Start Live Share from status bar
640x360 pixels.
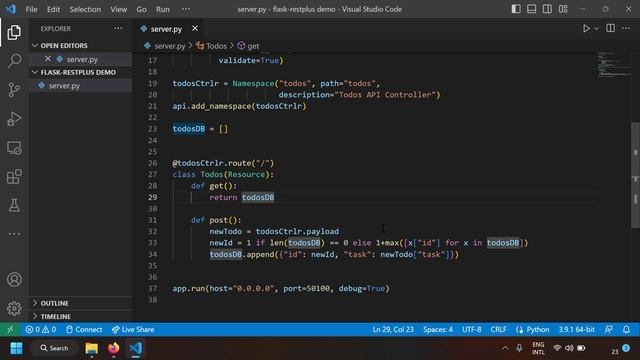coord(133,329)
